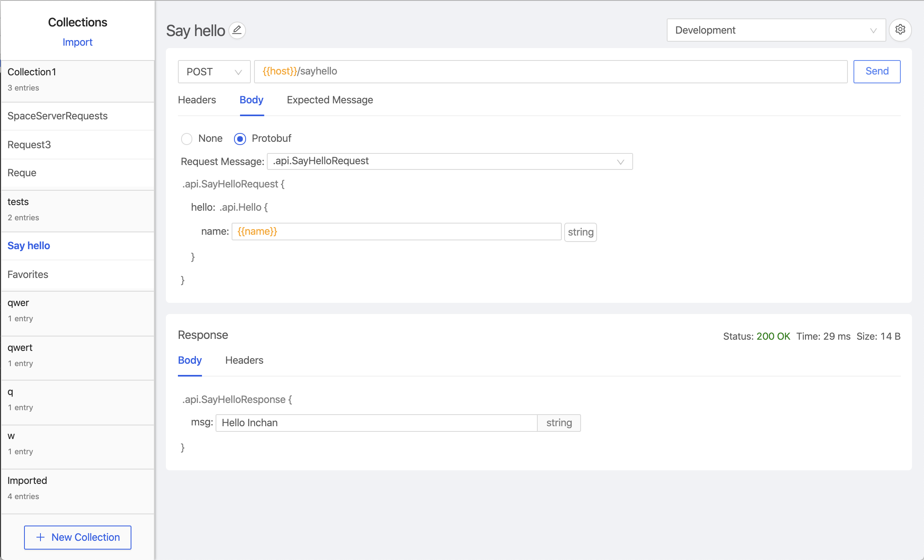Click the msg response value field
This screenshot has width=924, height=560.
click(376, 423)
